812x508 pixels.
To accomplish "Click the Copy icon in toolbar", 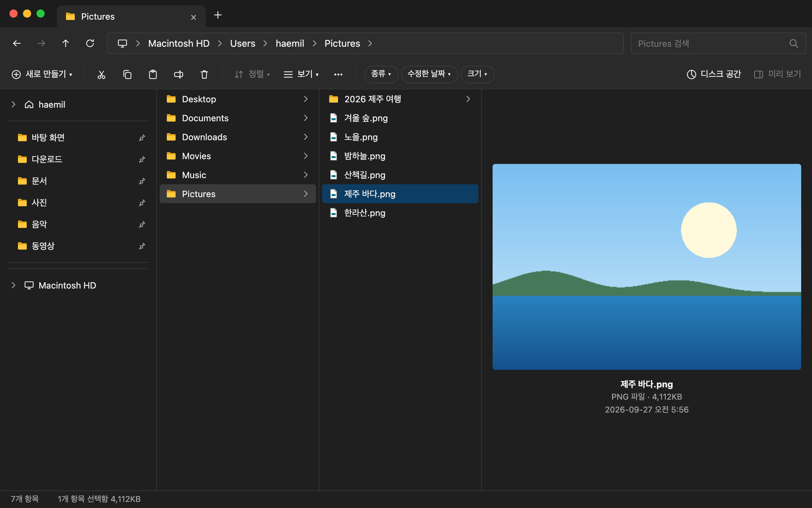I will click(x=127, y=74).
